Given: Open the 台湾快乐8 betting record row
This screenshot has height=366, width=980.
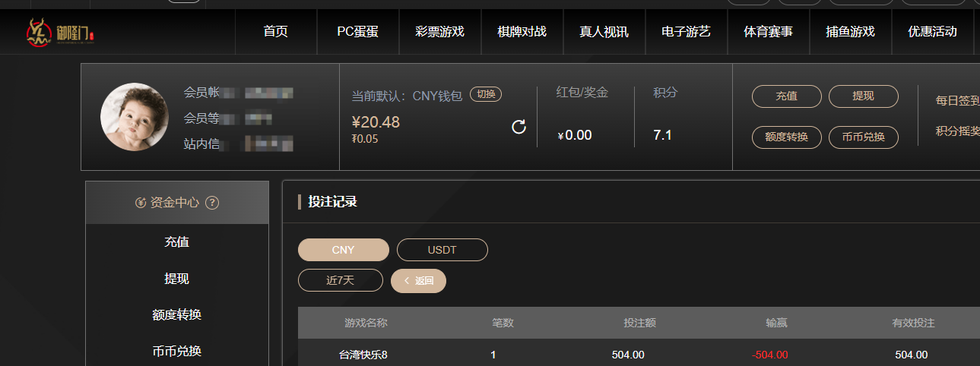Looking at the screenshot, I should point(639,355).
